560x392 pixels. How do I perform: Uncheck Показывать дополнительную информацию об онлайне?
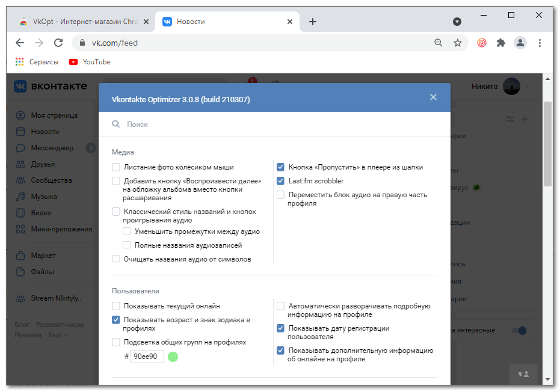280,351
